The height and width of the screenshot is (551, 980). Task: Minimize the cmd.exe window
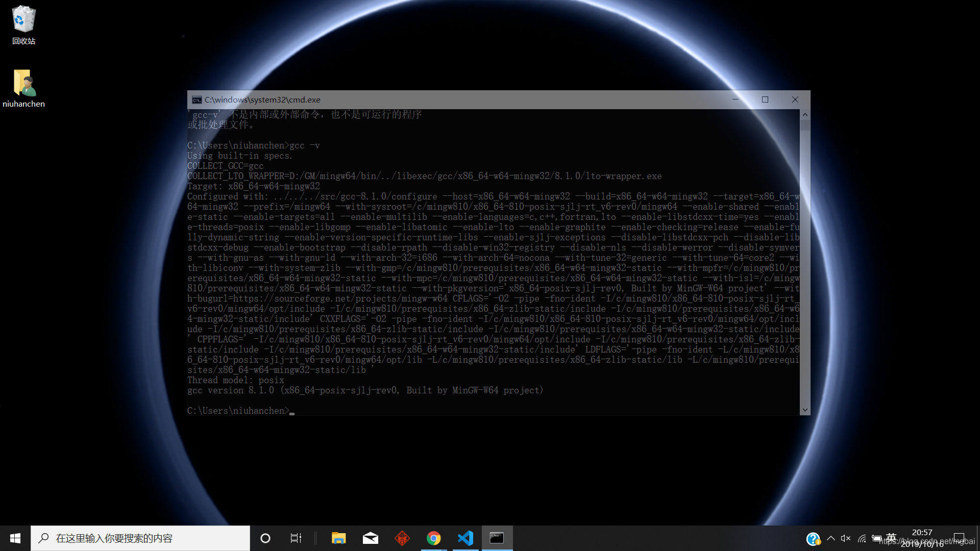click(x=736, y=99)
